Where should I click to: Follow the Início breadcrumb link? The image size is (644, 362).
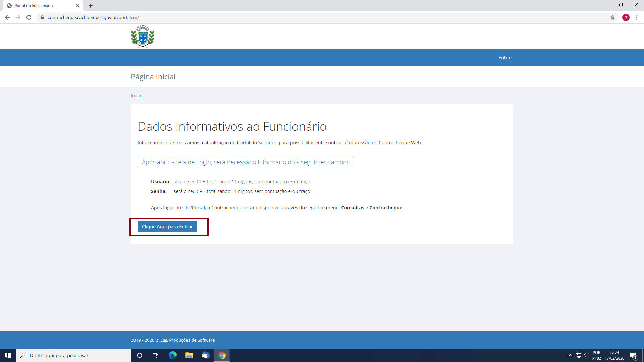pos(137,96)
